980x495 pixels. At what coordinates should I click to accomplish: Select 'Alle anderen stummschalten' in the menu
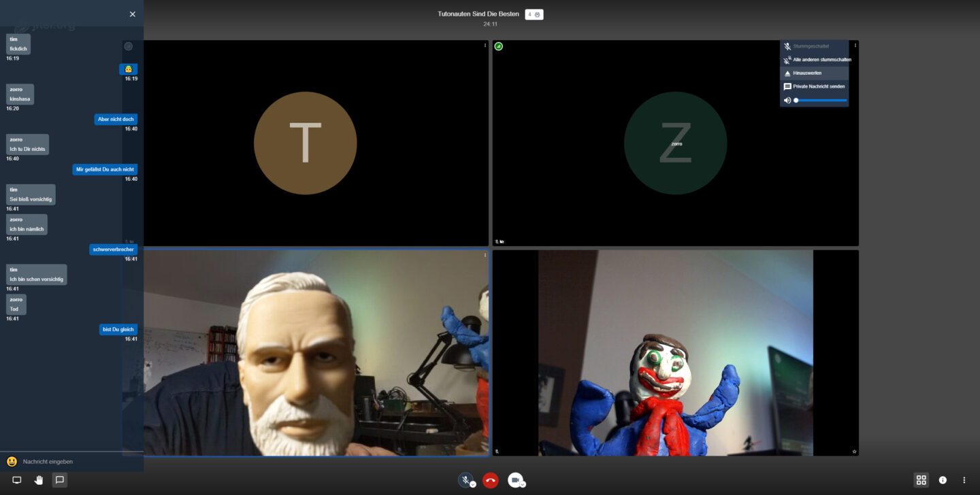[x=821, y=60]
